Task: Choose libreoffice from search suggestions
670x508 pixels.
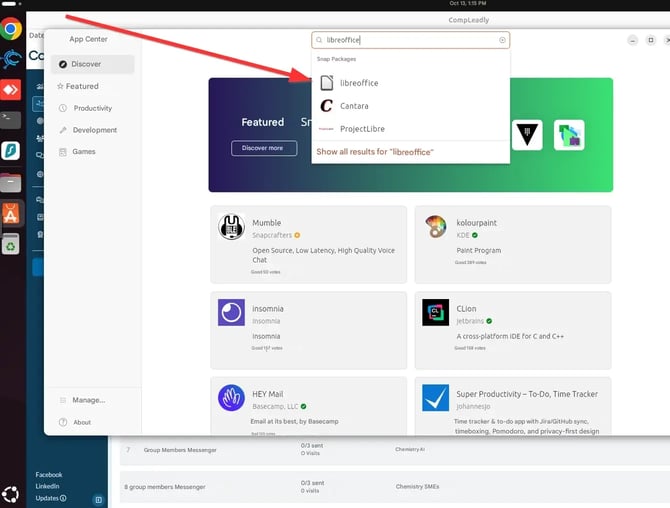Action: (x=359, y=83)
